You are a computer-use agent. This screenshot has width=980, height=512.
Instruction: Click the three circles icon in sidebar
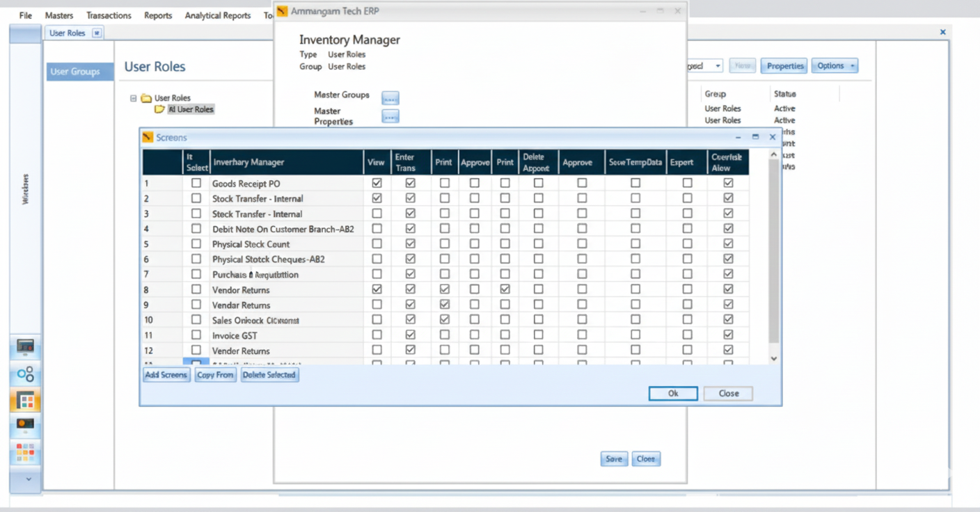[25, 374]
